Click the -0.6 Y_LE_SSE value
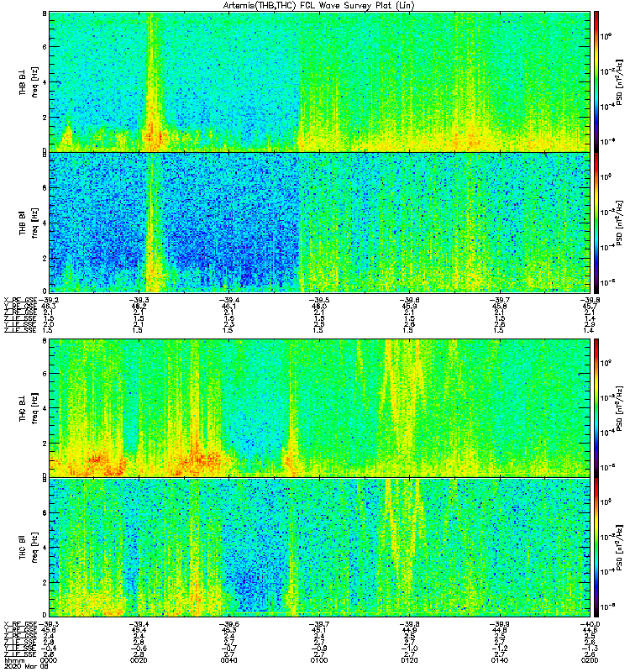The width and height of the screenshot is (630, 672). [139, 648]
